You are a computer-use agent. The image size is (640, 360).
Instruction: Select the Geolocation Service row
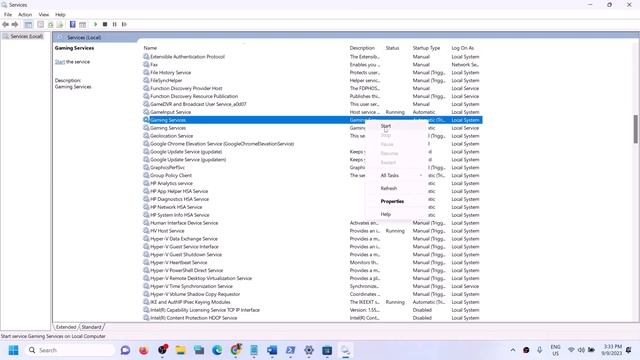(312, 136)
